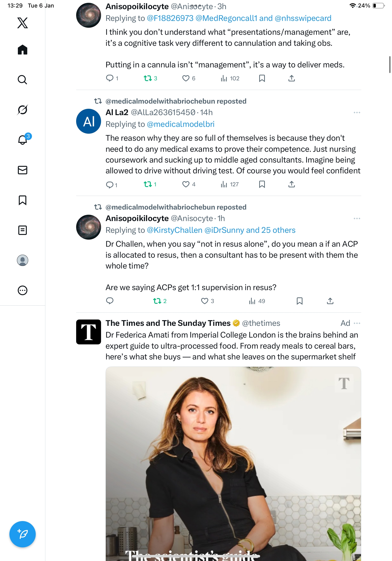
Task: Open more options on Times ad
Action: pyautogui.click(x=357, y=323)
